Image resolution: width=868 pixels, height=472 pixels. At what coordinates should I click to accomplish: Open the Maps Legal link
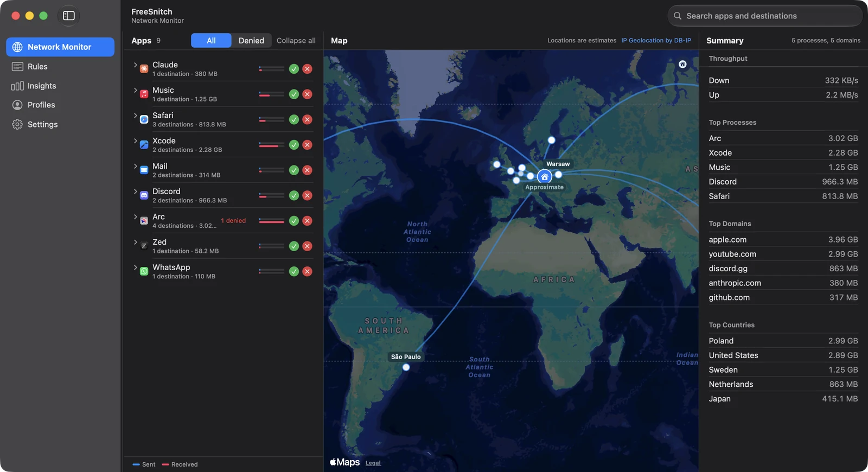[x=373, y=463]
